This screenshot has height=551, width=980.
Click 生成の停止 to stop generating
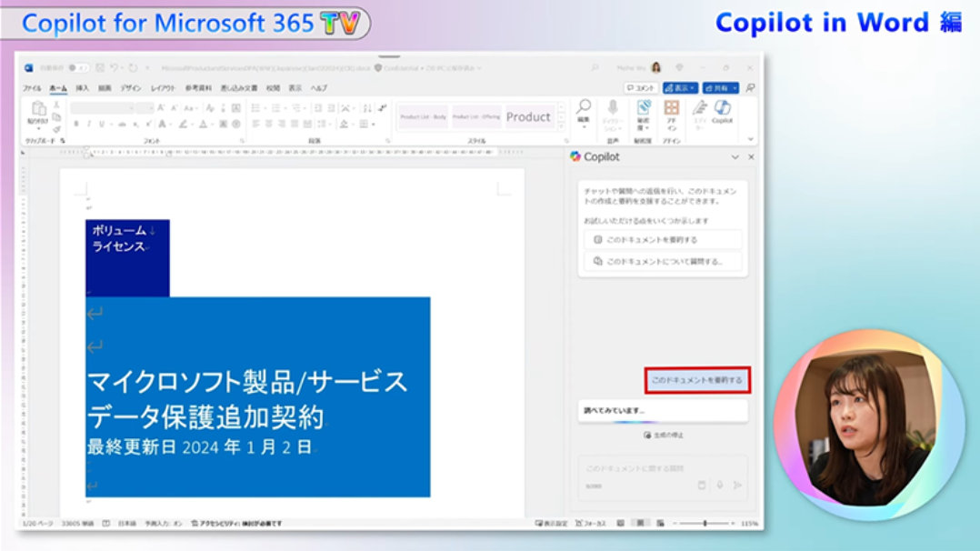663,436
